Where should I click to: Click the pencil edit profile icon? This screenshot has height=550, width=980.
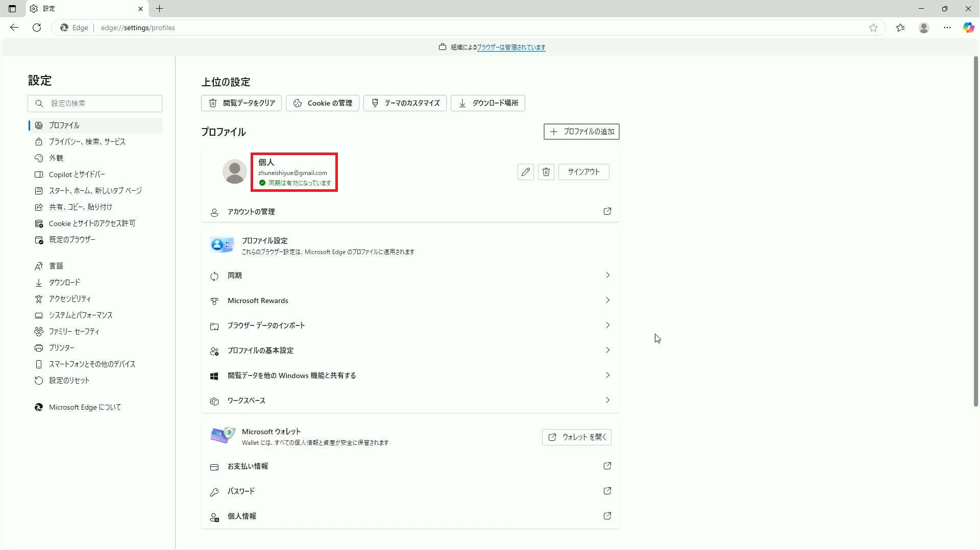(525, 172)
